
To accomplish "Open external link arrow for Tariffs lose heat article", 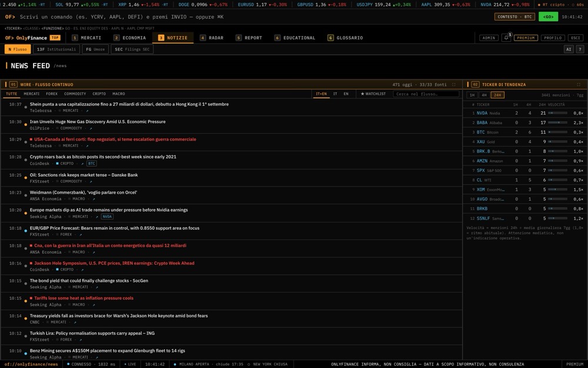I will click(x=93, y=305).
